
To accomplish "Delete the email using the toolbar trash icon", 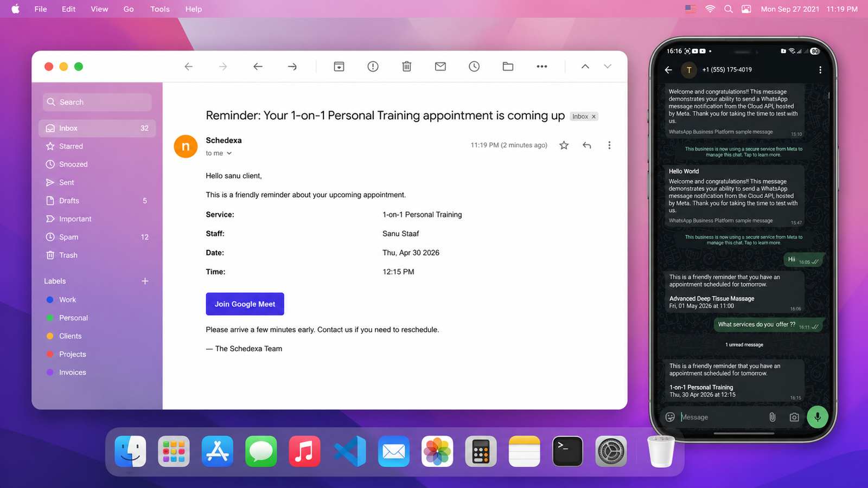I will tap(407, 67).
